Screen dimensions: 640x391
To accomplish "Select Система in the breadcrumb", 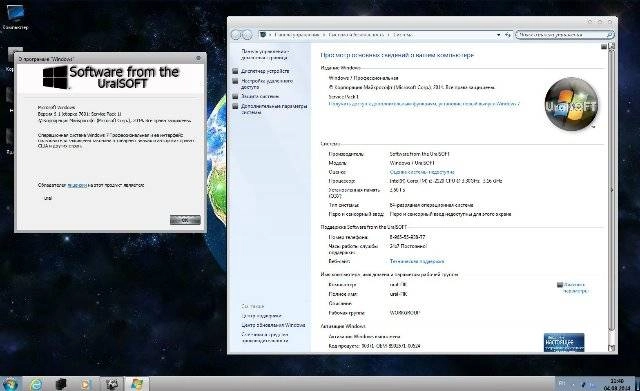I will click(x=402, y=35).
